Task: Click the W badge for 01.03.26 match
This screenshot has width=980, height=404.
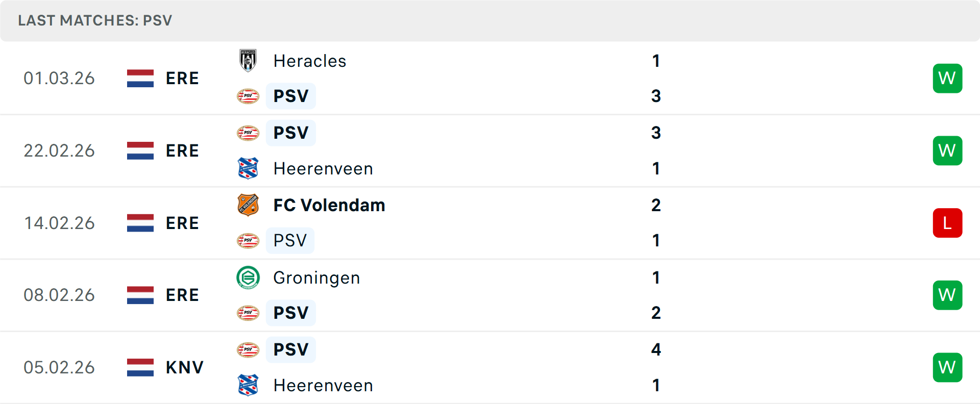Action: pos(947,78)
